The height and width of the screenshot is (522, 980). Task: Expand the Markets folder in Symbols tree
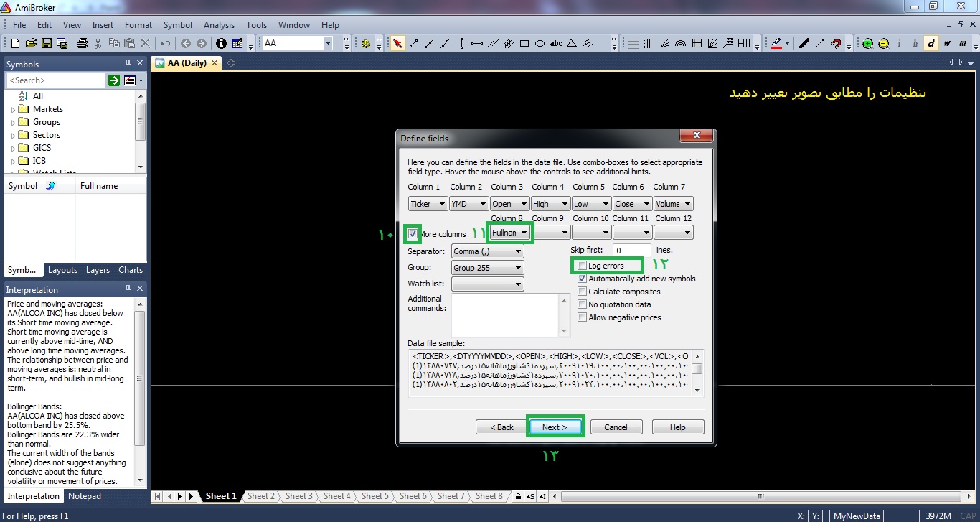point(14,110)
